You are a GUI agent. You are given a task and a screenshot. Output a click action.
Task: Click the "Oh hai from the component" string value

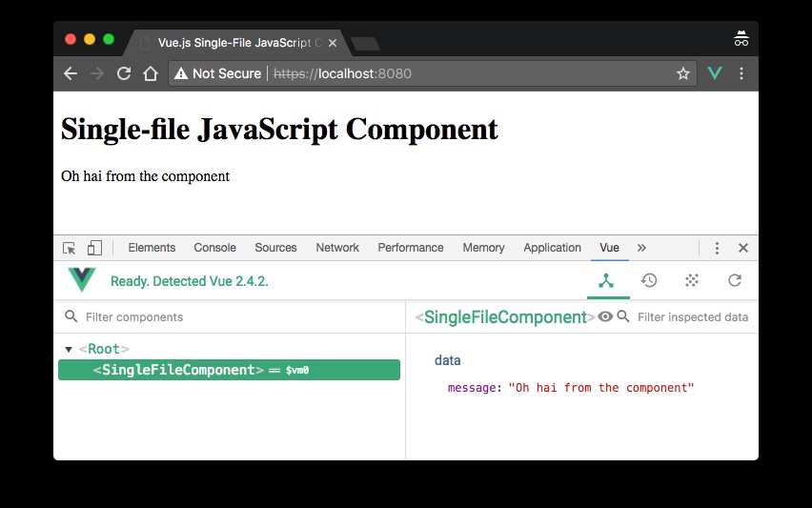[600, 388]
